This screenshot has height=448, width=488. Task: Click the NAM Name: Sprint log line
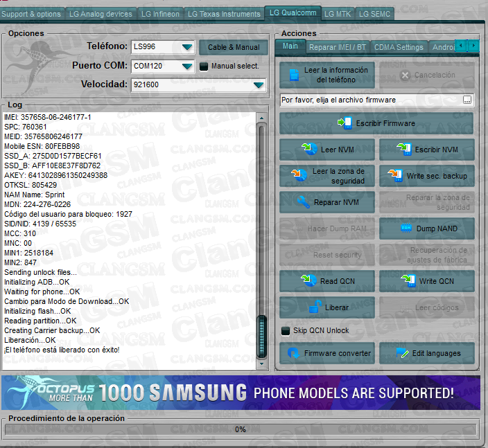point(34,195)
